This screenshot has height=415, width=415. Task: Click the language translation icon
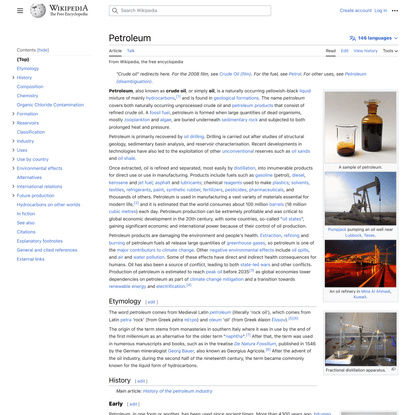352,38
